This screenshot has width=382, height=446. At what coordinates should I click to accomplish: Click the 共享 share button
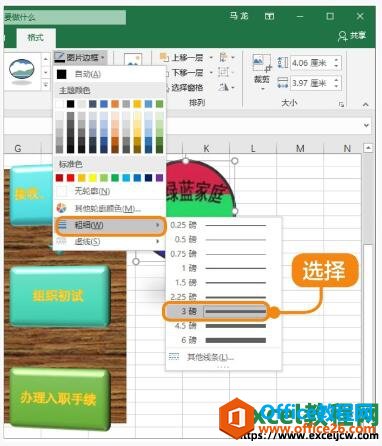click(x=352, y=36)
